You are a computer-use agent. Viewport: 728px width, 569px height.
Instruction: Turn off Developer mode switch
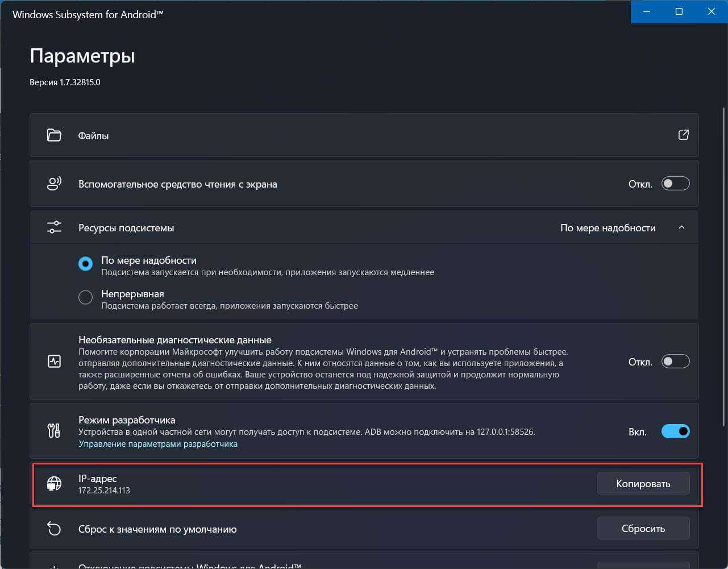click(675, 431)
